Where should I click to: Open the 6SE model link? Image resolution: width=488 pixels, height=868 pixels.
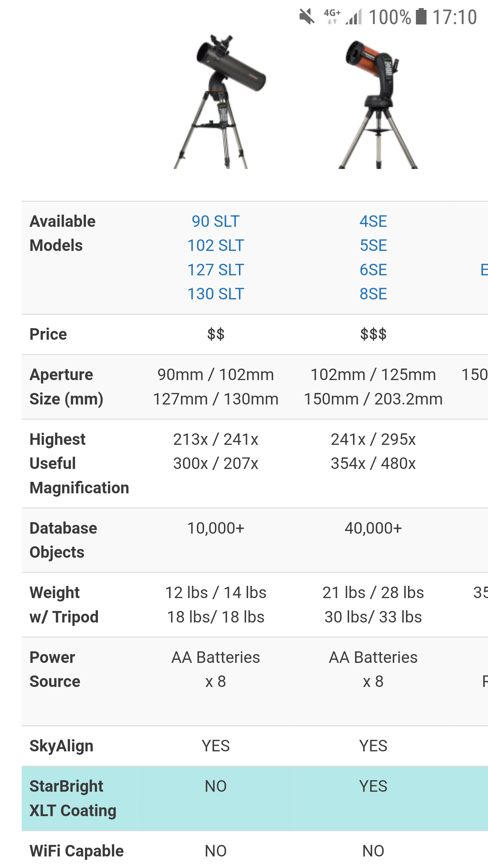[x=373, y=270]
